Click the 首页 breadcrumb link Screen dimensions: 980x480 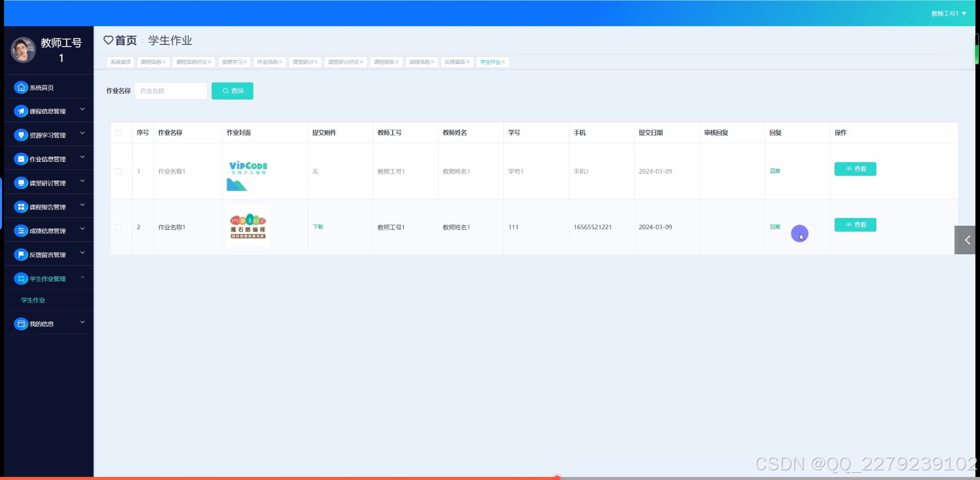pos(126,40)
